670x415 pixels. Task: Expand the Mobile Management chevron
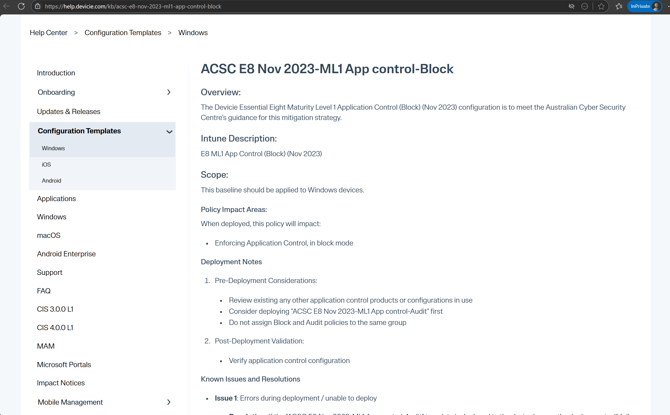(168, 402)
